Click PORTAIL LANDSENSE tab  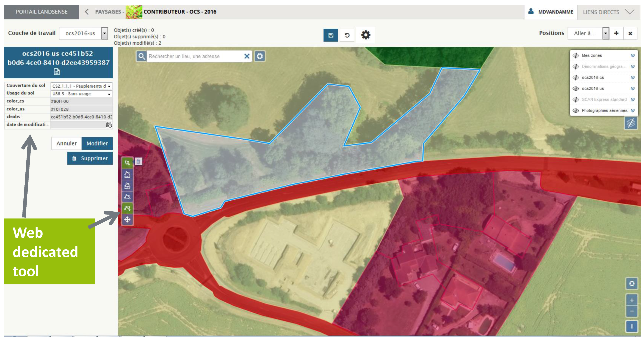[41, 12]
